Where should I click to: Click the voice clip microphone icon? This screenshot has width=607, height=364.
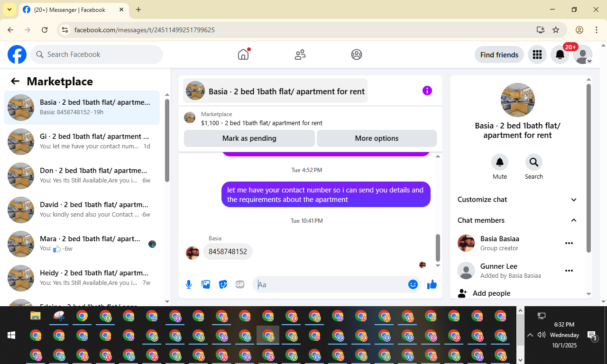(189, 284)
